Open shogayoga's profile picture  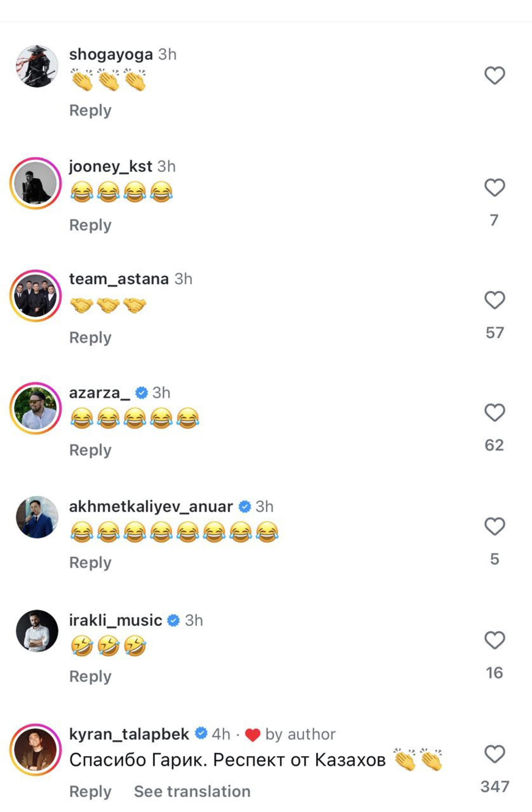pos(37,66)
